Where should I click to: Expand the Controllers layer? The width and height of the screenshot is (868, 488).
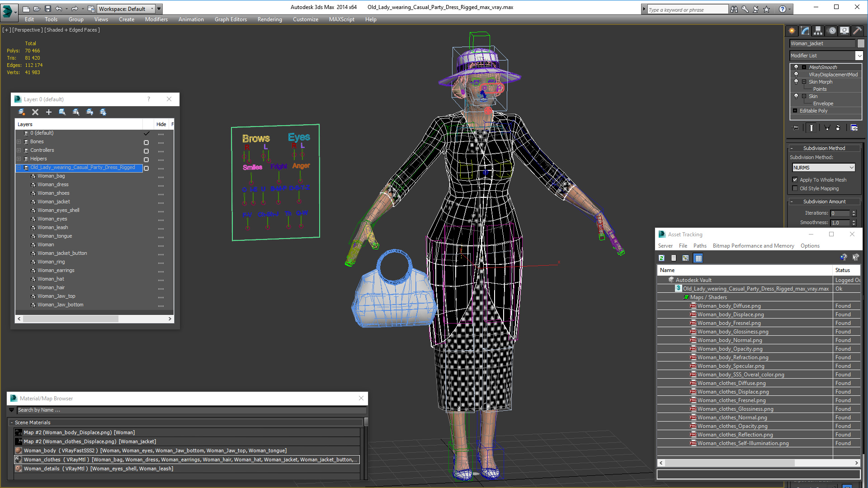pos(19,150)
